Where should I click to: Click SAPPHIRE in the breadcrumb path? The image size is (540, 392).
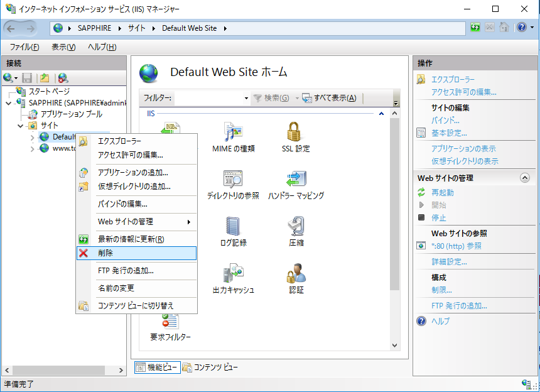(x=94, y=28)
